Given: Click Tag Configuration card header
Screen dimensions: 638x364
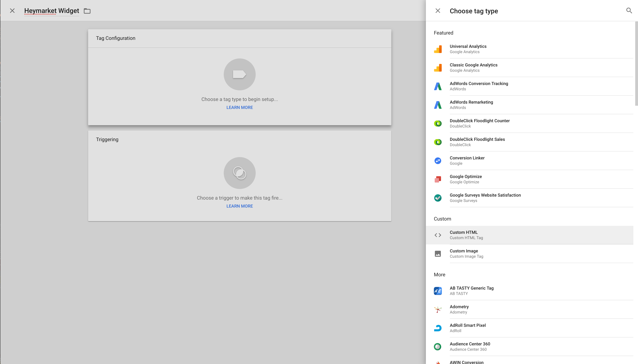Looking at the screenshot, I should tap(239, 38).
